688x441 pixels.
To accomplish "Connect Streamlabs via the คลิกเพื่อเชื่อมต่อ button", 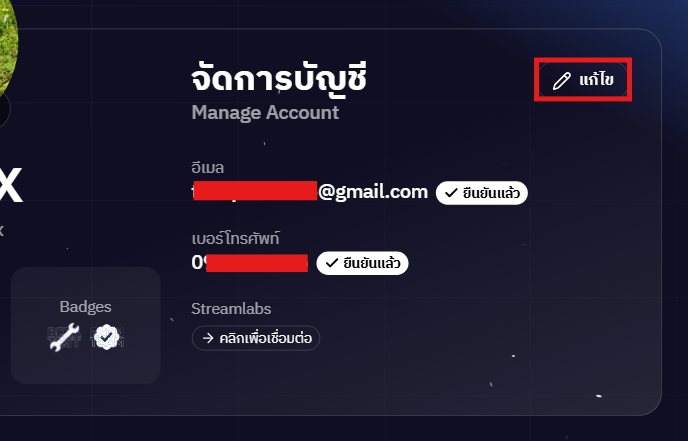I will 256,338.
